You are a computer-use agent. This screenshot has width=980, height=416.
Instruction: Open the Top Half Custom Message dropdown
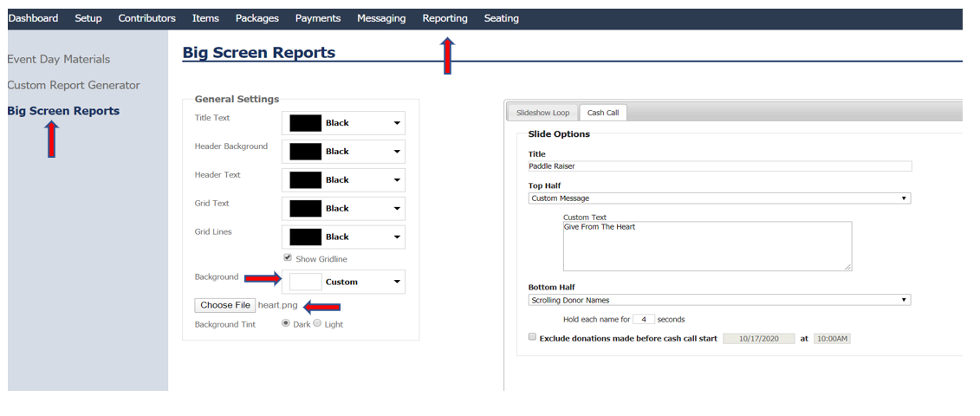pos(719,198)
